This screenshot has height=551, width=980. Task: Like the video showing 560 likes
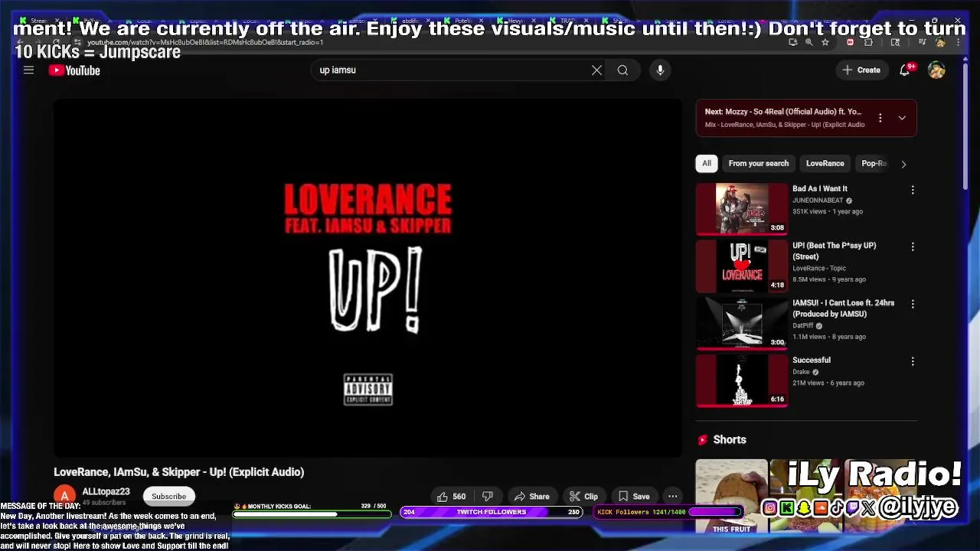451,496
